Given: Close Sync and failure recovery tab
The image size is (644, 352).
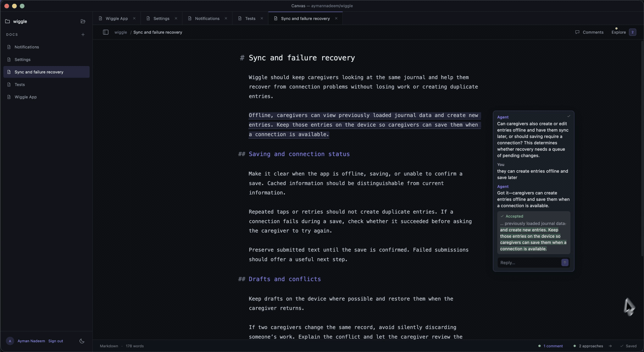Looking at the screenshot, I should (336, 18).
